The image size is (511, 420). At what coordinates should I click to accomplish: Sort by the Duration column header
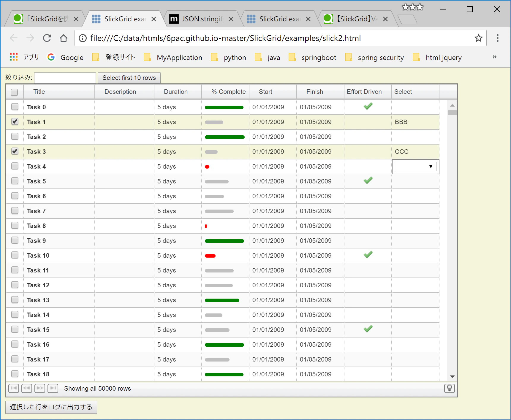click(178, 92)
